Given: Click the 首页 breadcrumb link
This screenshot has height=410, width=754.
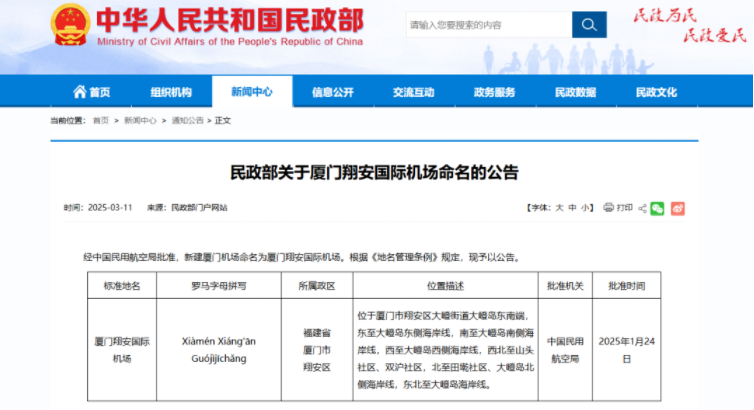Looking at the screenshot, I should pos(101,120).
